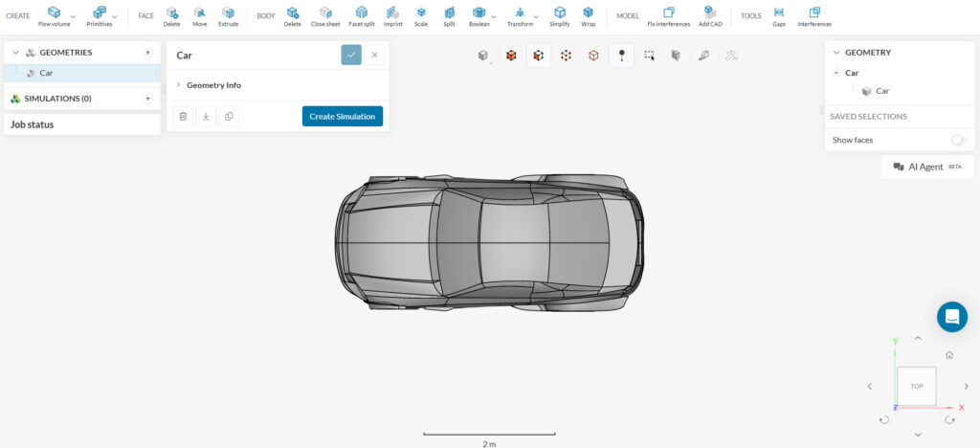
Task: Roll view counterclockwise with rotate icon
Action: coord(884,420)
